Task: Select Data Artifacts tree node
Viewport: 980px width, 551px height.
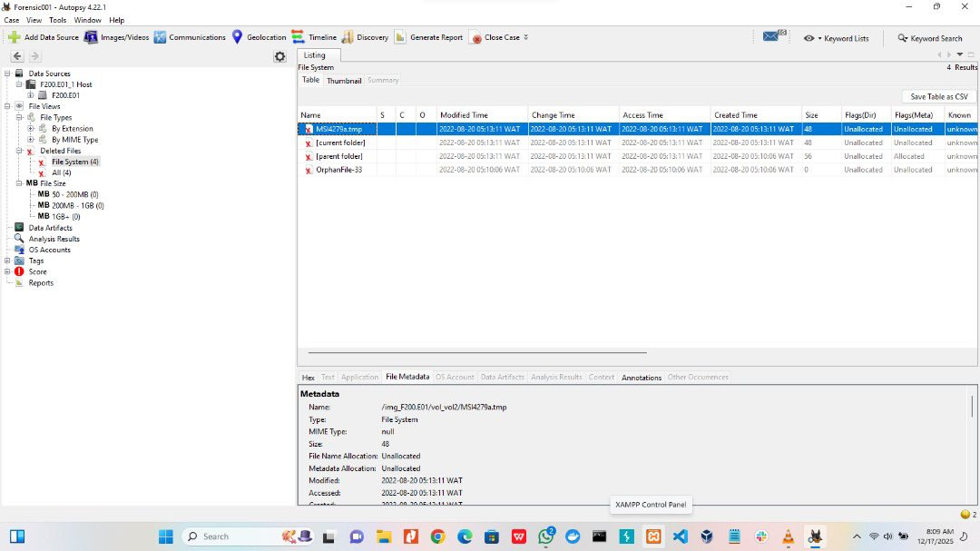Action: [50, 228]
